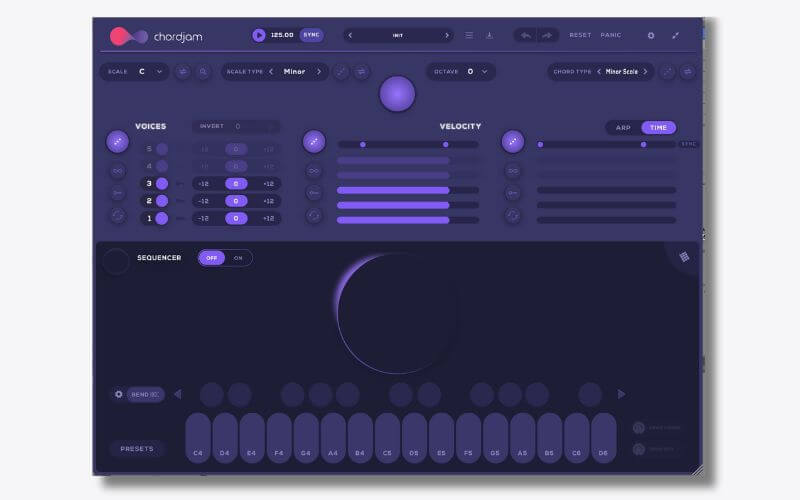Go to the previous preset arrow beside INIT

tap(350, 35)
